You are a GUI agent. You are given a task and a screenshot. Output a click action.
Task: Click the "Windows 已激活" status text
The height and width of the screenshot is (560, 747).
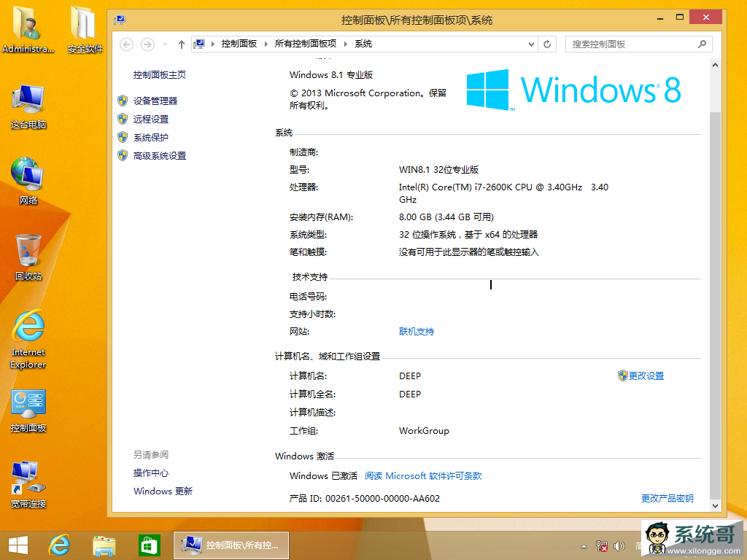point(323,475)
